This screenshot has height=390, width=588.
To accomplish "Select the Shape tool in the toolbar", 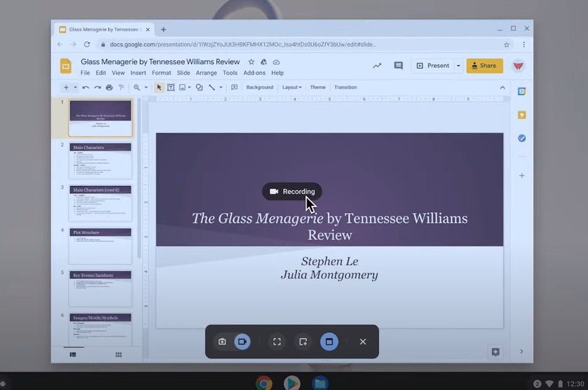I will click(x=198, y=87).
